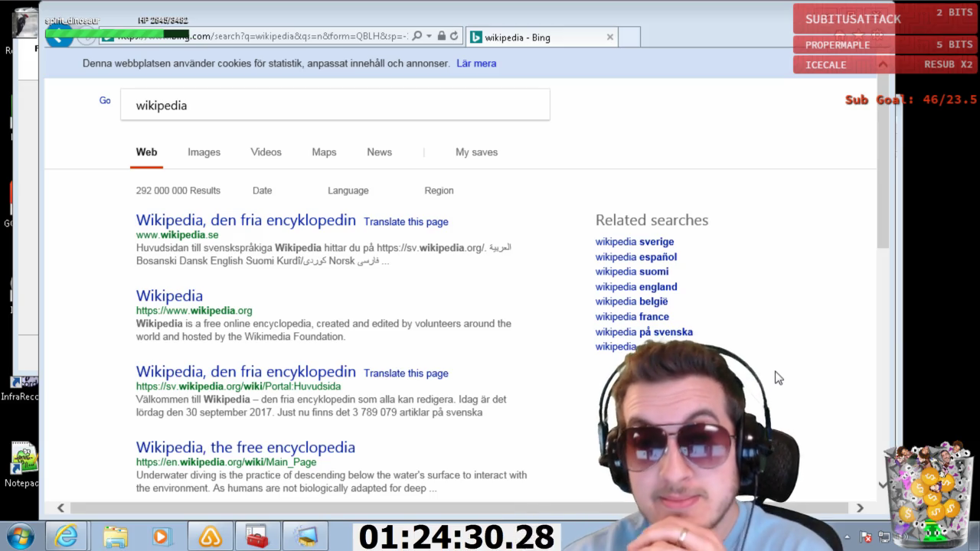The image size is (980, 551).
Task: Open the Date filter dropdown
Action: coord(262,191)
